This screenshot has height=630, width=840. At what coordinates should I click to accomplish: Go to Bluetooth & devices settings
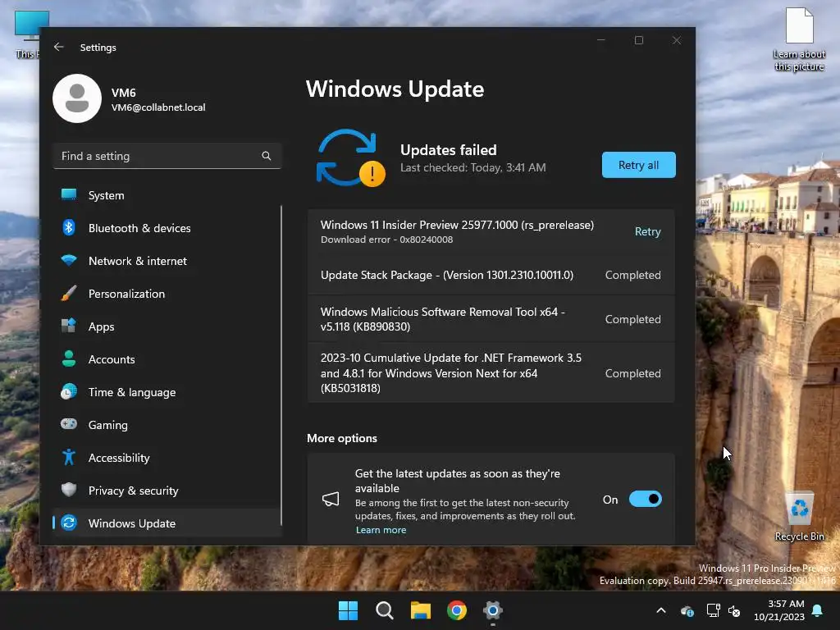pos(167,228)
